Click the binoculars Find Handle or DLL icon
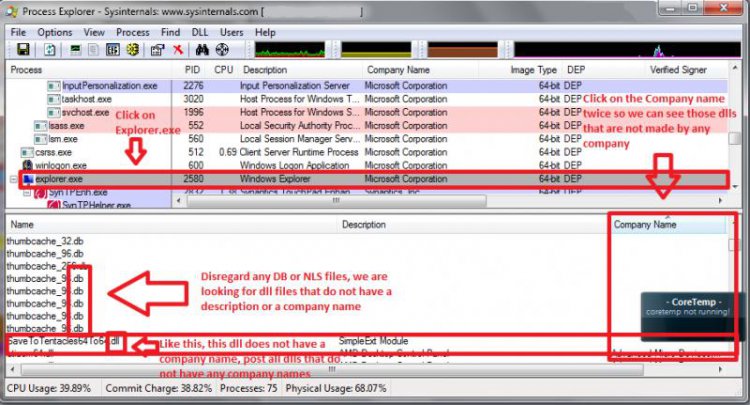The height and width of the screenshot is (405, 750). click(x=202, y=49)
